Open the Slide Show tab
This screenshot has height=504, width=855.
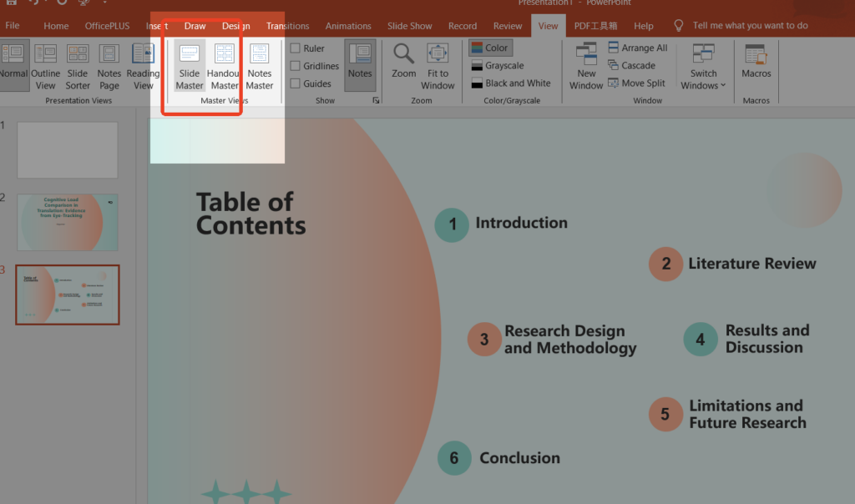click(410, 26)
